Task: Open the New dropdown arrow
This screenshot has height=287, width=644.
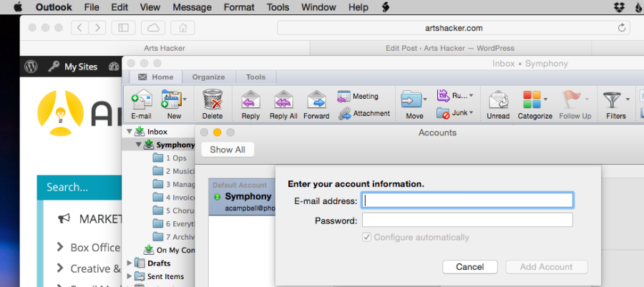Action: pyautogui.click(x=185, y=99)
